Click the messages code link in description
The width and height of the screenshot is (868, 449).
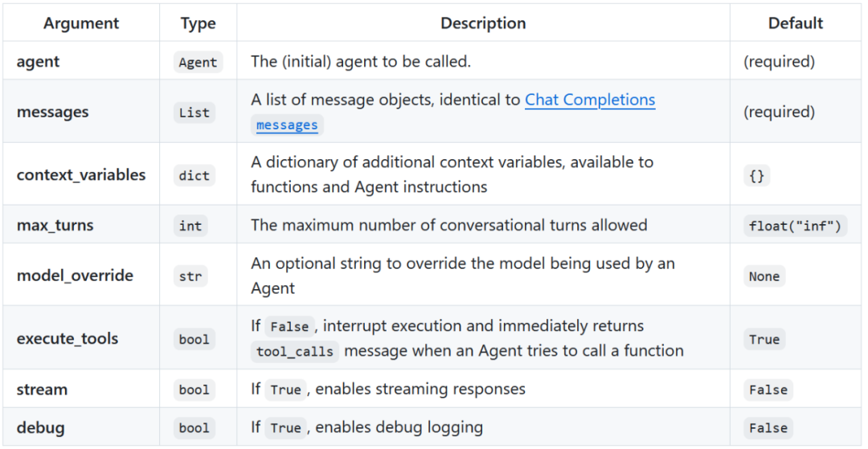pos(287,125)
